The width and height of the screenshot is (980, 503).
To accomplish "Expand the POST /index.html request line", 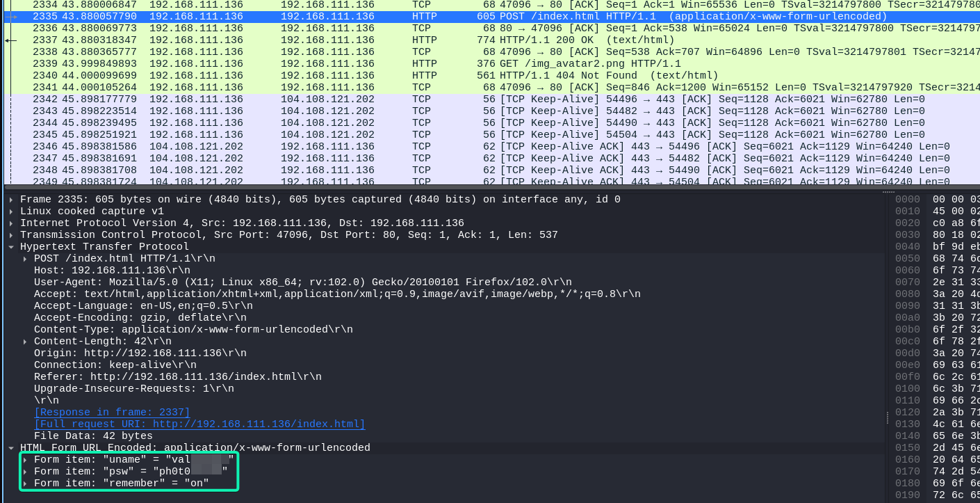I will [26, 259].
